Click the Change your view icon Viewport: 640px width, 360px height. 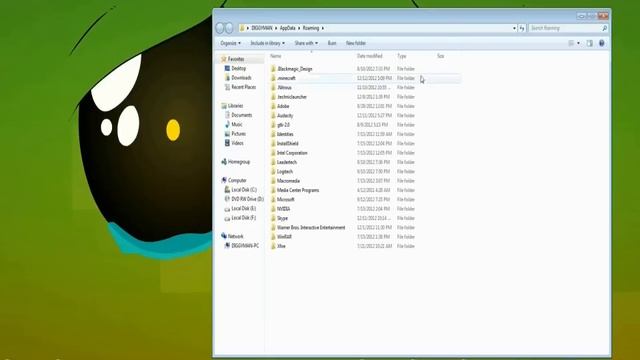[571, 43]
